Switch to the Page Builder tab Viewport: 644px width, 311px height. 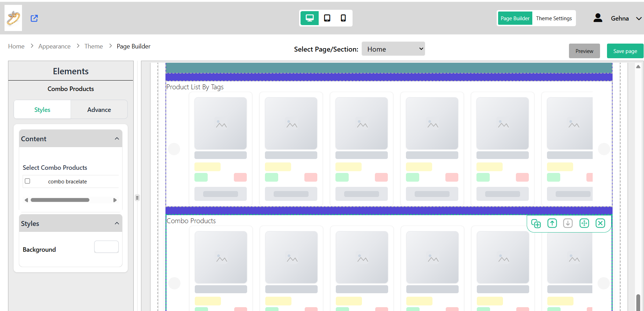(x=515, y=18)
